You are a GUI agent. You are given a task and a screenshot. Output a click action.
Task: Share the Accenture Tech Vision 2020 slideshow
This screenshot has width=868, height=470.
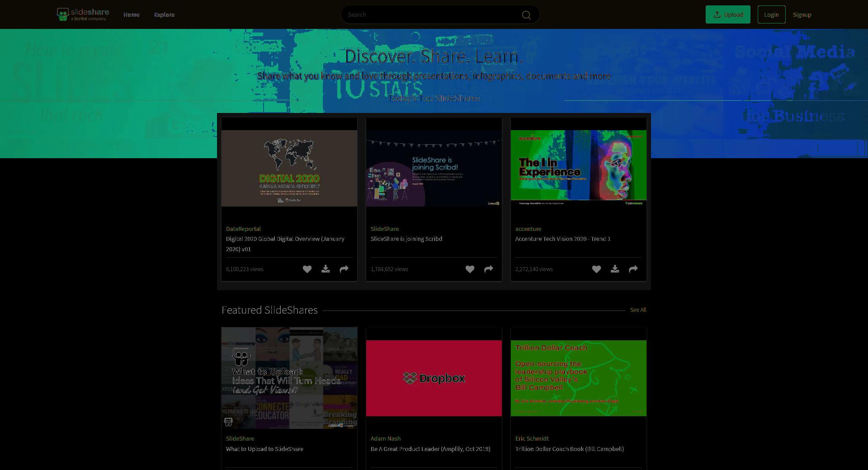point(633,269)
